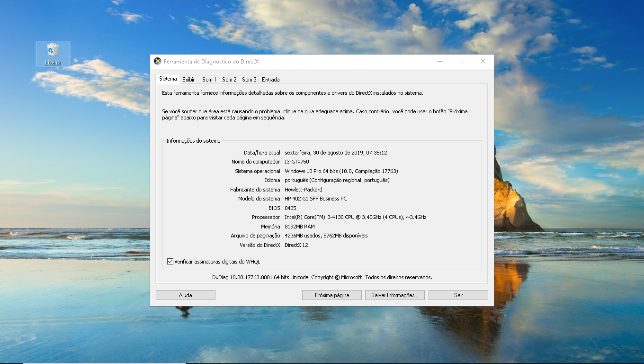
Task: Open the Som 3 tab
Action: pos(249,80)
